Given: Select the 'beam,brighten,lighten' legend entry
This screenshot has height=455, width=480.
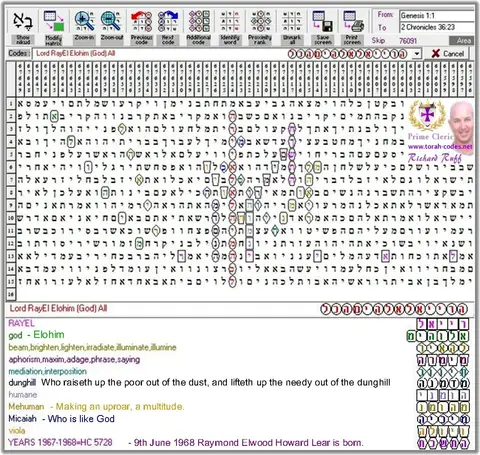Looking at the screenshot, I should (x=92, y=347).
